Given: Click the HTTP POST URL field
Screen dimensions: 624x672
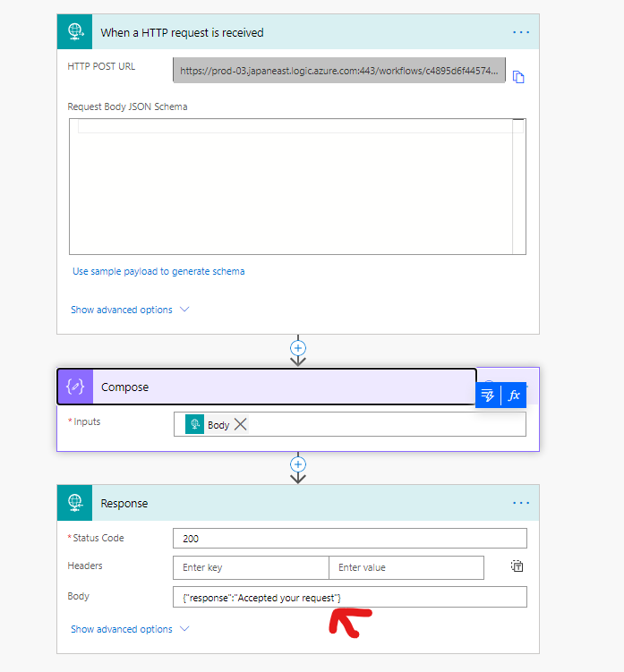Looking at the screenshot, I should click(338, 71).
